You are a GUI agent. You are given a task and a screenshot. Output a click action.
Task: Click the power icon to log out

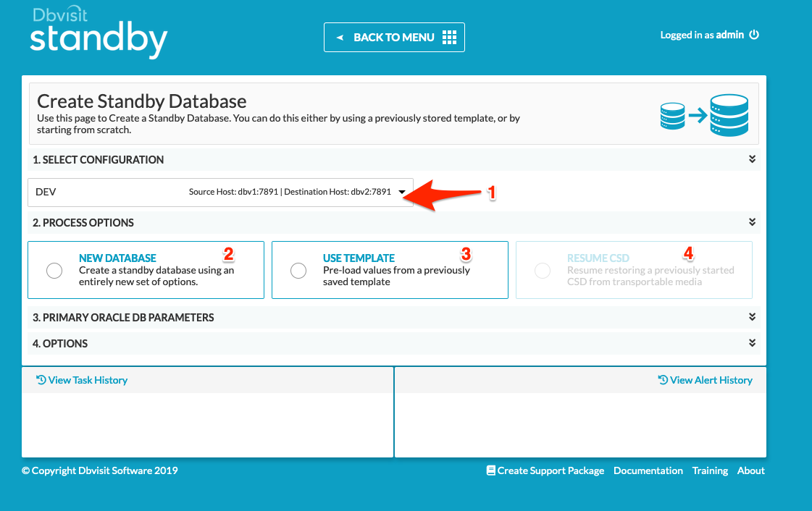(755, 34)
